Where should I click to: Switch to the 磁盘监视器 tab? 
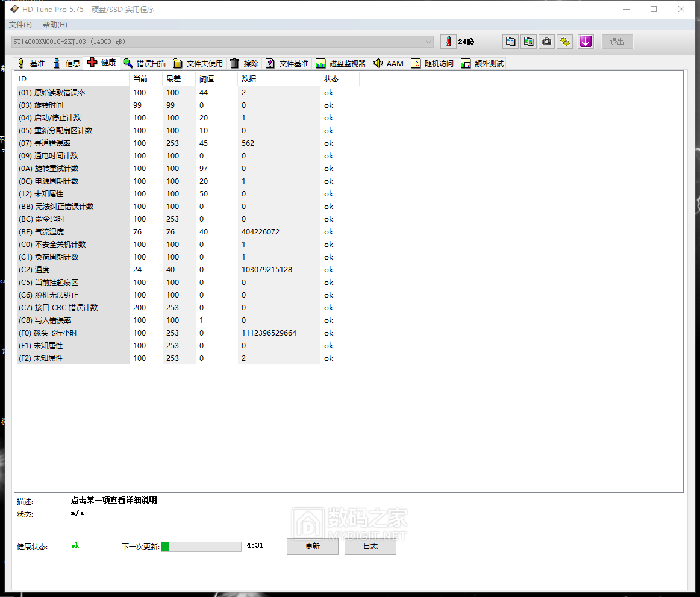(x=341, y=63)
